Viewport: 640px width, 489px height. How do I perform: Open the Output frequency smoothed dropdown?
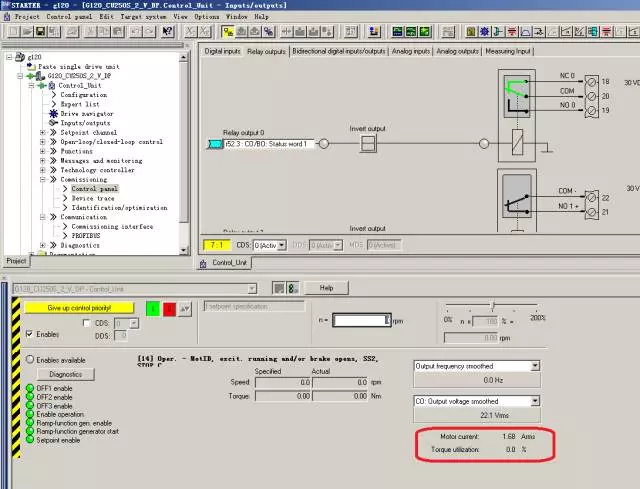pyautogui.click(x=535, y=366)
